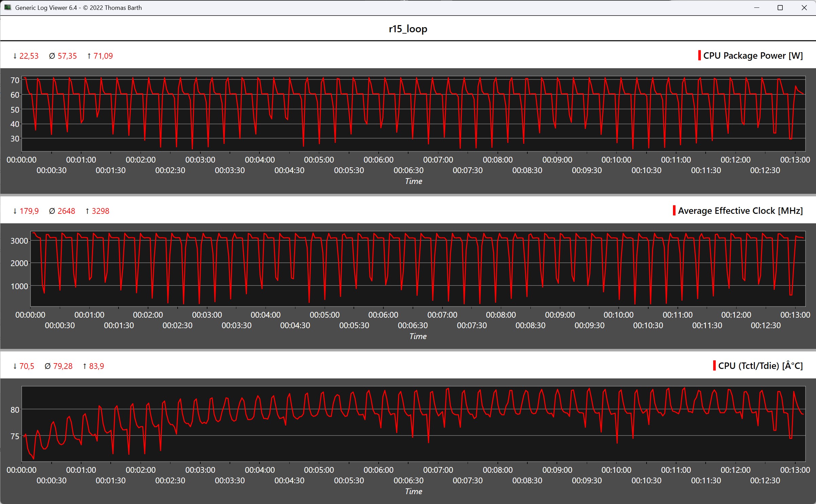Click the maximum power value 71,09

pos(103,56)
